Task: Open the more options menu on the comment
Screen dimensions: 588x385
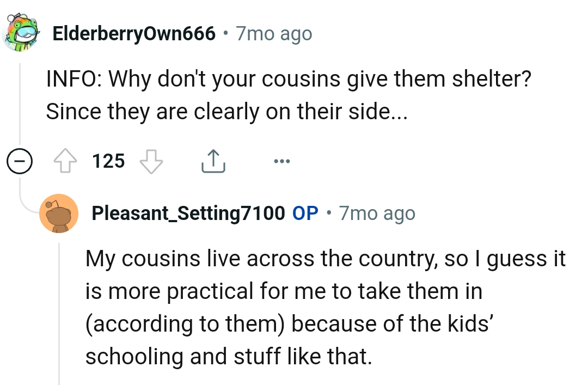Action: [282, 160]
